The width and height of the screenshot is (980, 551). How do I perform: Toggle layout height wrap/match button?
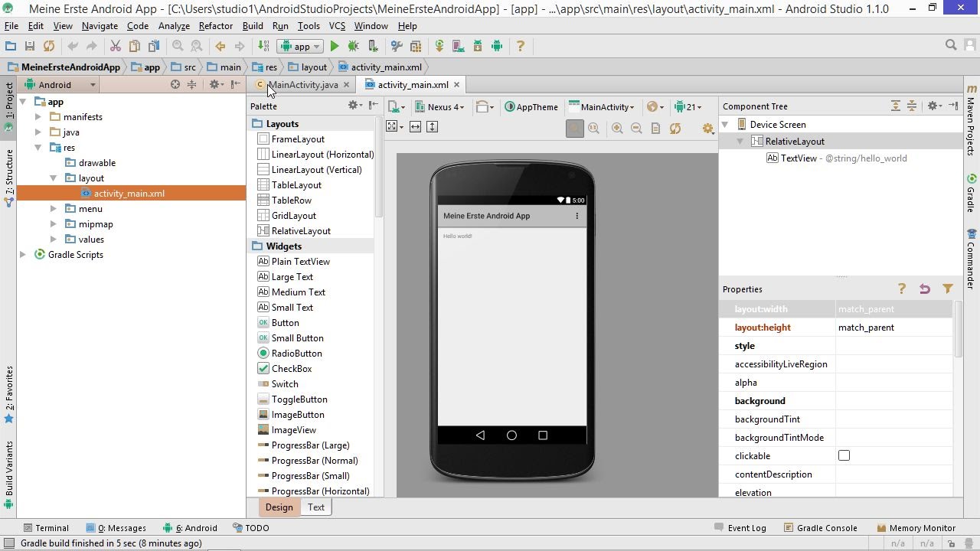tap(433, 127)
